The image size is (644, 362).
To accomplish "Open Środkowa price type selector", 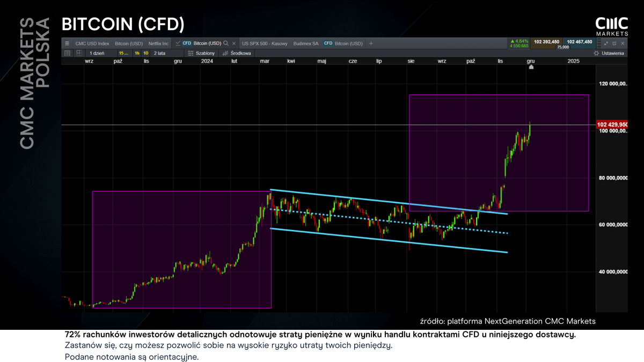I will point(236,53).
